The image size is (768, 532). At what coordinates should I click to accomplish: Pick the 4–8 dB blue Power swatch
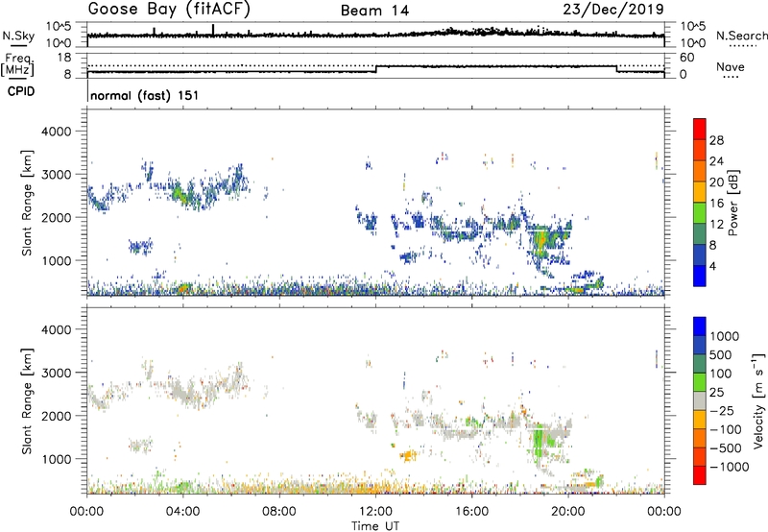(700, 254)
